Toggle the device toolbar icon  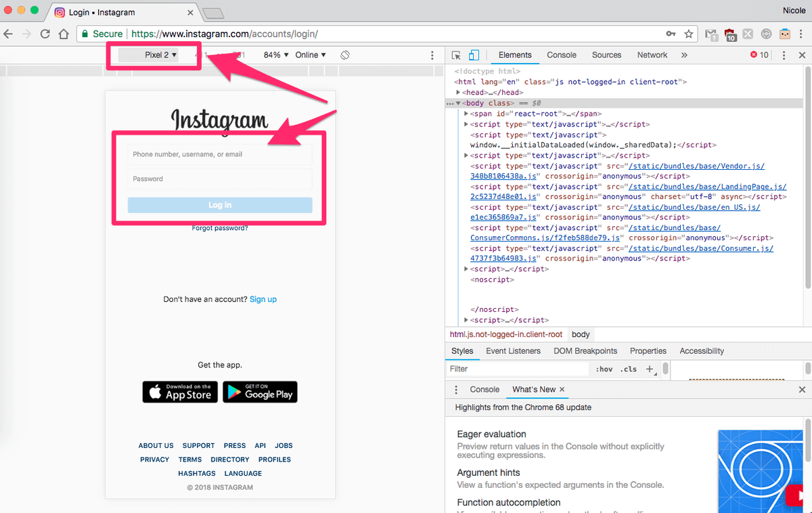pyautogui.click(x=474, y=55)
